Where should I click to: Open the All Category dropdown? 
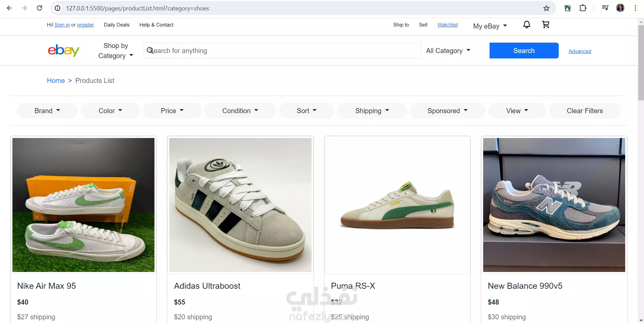[x=448, y=51]
